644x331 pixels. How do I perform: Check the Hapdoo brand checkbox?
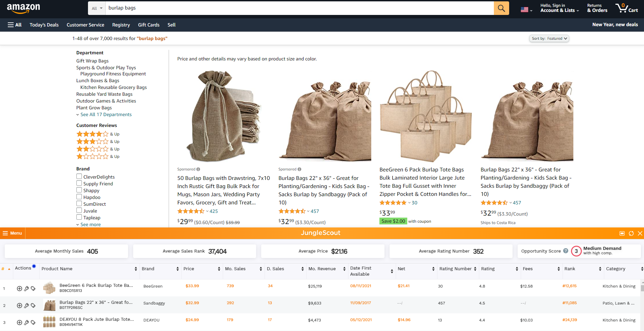[x=79, y=197]
